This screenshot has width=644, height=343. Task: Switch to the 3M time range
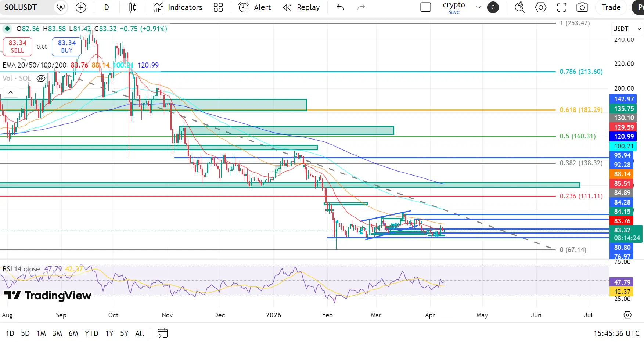pos(57,333)
